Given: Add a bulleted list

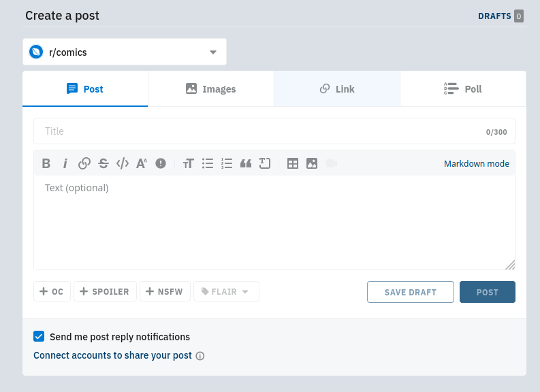Looking at the screenshot, I should pyautogui.click(x=208, y=163).
